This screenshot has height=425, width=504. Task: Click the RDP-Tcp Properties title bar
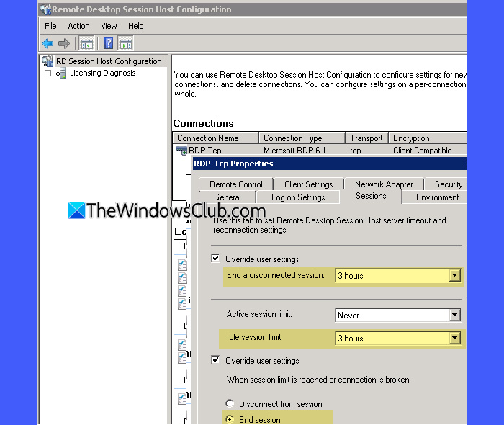330,164
